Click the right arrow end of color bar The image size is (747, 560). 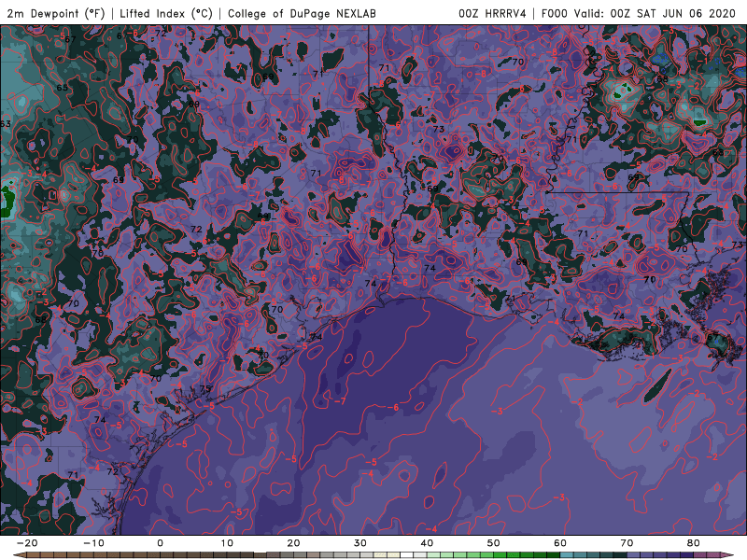click(727, 555)
